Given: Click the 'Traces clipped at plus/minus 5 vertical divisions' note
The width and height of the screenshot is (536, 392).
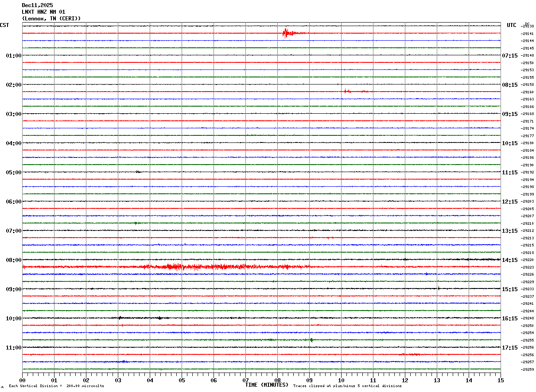Looking at the screenshot, I should pos(347,386).
